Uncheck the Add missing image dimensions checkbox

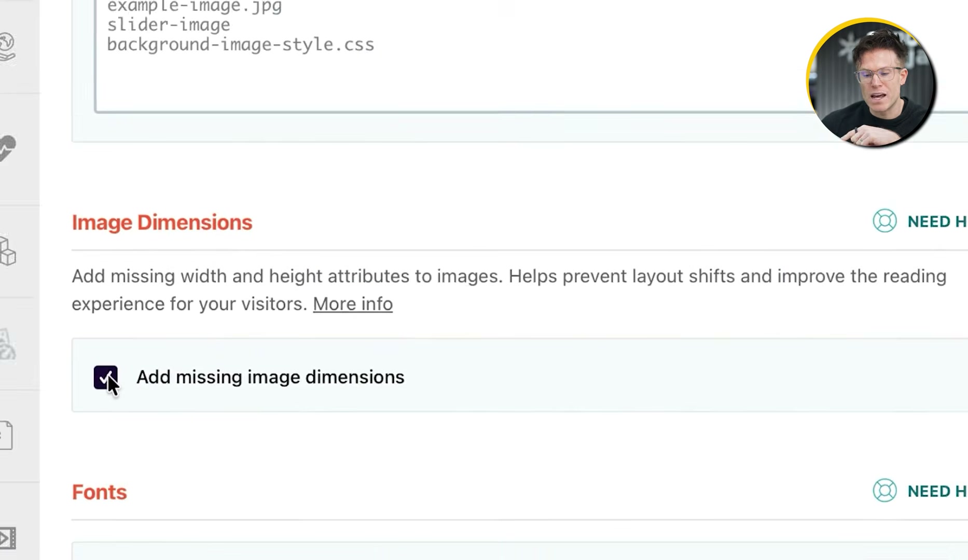(107, 377)
